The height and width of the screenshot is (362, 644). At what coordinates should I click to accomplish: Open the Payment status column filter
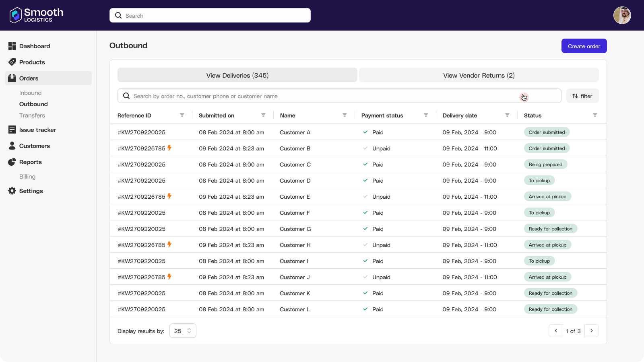pos(426,115)
